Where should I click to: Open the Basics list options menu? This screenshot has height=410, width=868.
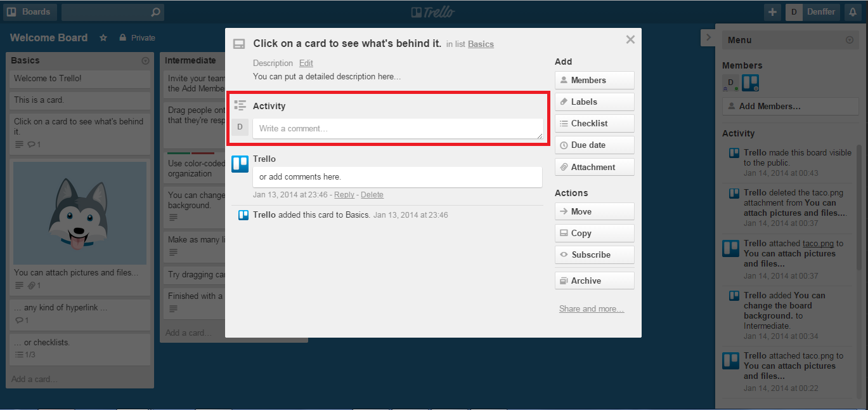[145, 61]
